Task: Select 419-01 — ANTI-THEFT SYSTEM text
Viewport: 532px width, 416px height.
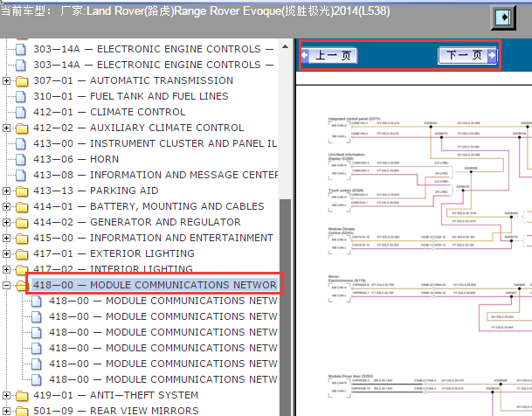Action: point(115,395)
